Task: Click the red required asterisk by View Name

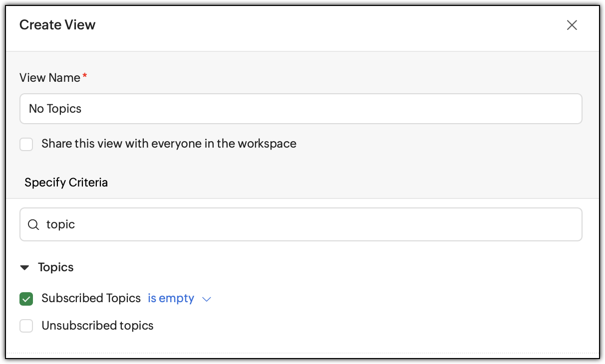Action: point(85,76)
